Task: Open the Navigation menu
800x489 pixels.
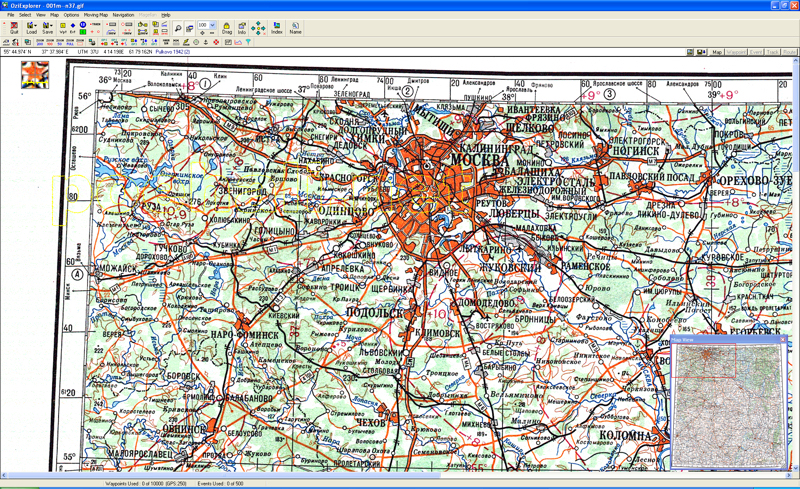Action: 123,15
